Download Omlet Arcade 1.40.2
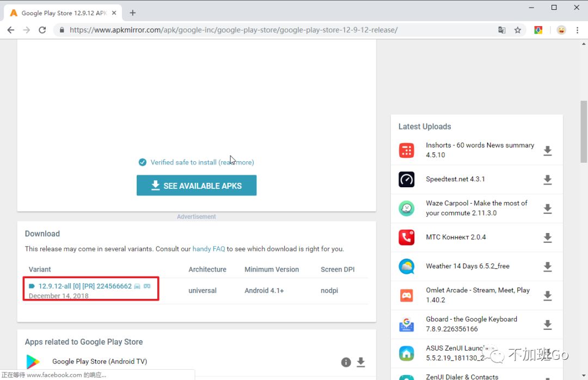The width and height of the screenshot is (588, 380). point(548,296)
